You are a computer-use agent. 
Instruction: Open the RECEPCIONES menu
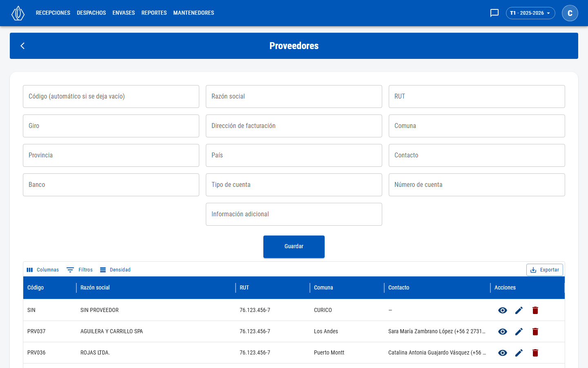(53, 13)
